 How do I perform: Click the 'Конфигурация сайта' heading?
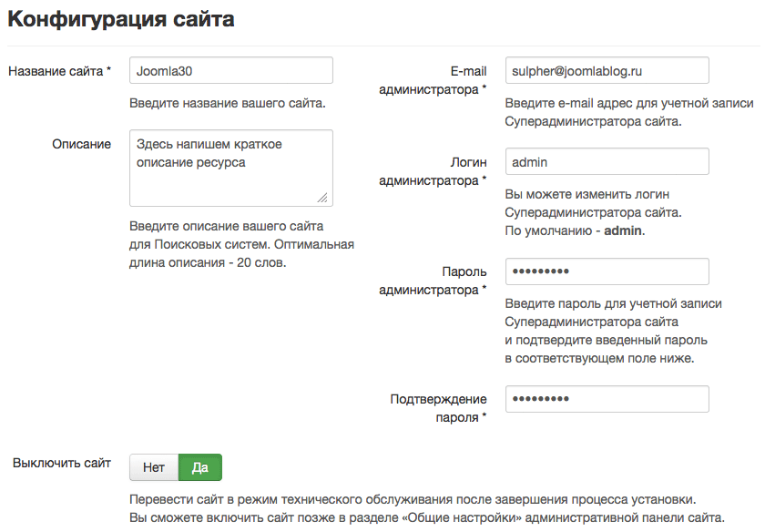[x=121, y=19]
